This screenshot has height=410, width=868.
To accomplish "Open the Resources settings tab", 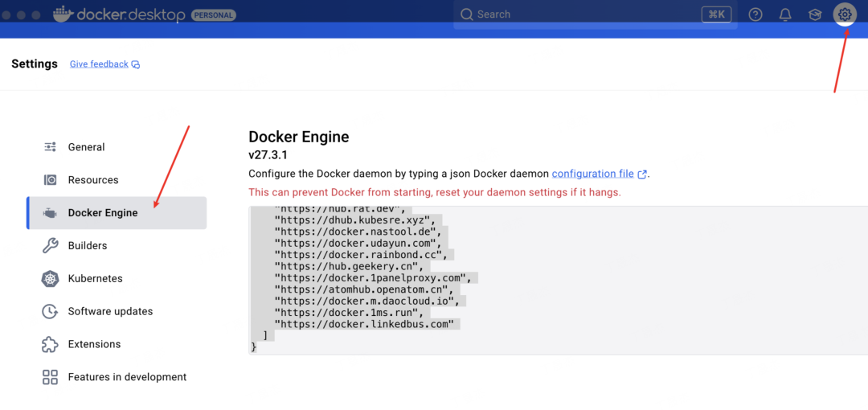I will [117, 180].
